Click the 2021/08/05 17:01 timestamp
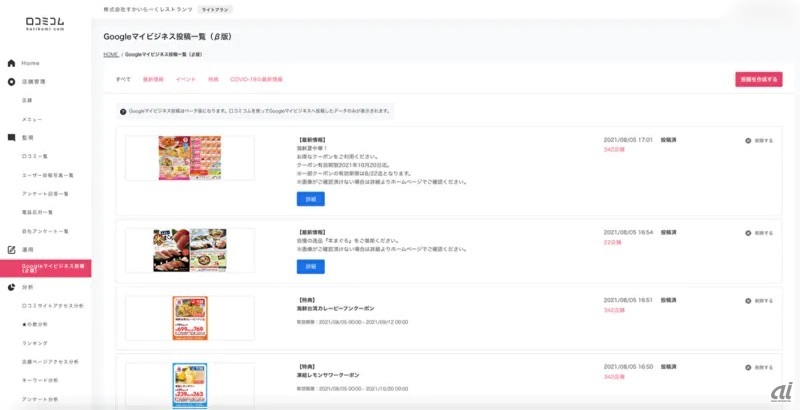The image size is (800, 410). pos(628,140)
